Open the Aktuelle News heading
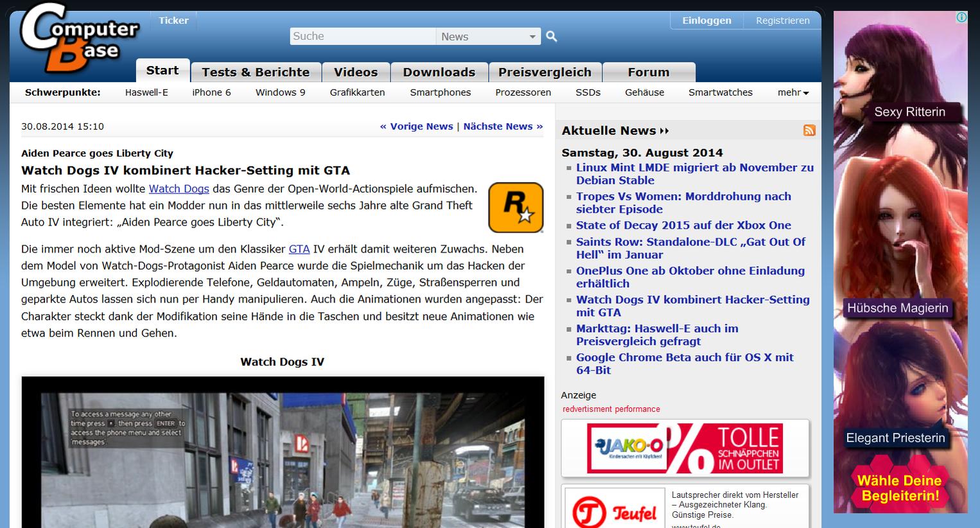The image size is (980, 528). 609,130
